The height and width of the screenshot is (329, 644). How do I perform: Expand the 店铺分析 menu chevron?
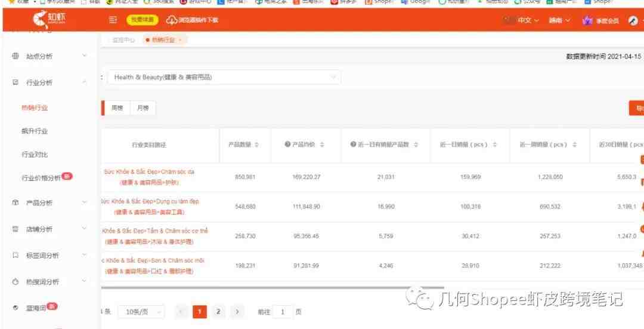pyautogui.click(x=84, y=228)
